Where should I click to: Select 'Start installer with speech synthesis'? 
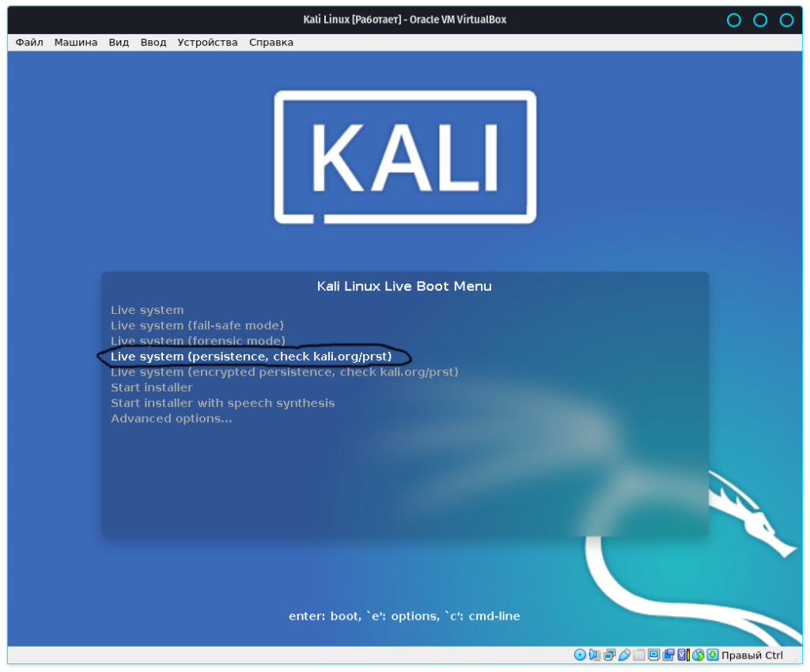click(222, 402)
